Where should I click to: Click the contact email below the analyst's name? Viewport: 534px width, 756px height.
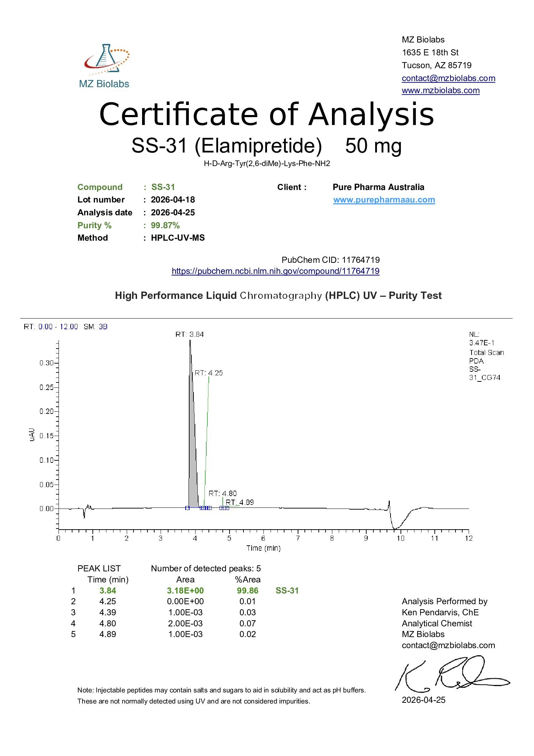pyautogui.click(x=448, y=645)
